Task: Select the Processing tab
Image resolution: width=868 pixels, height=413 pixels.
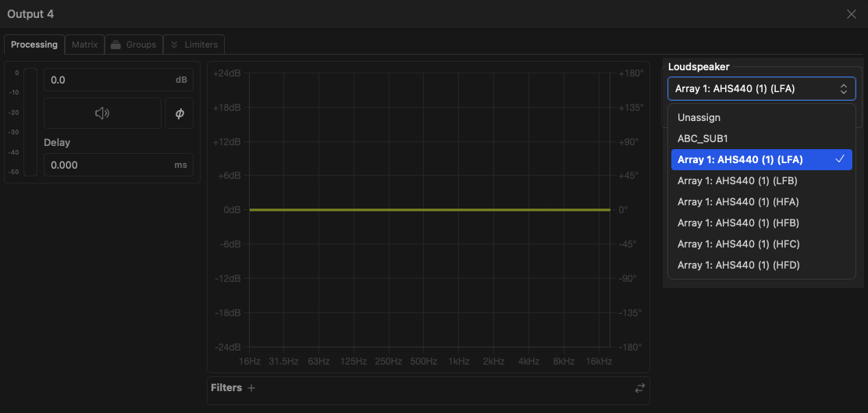Action: point(34,45)
